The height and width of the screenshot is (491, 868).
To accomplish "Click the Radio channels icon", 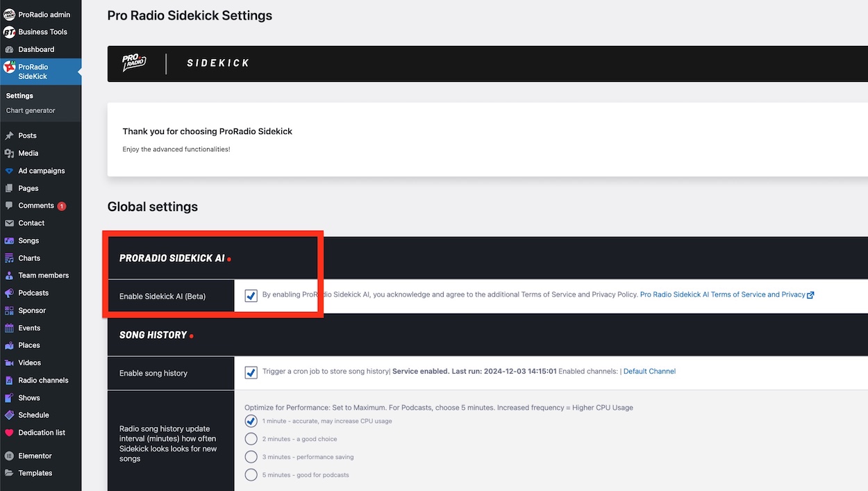I will click(x=9, y=381).
